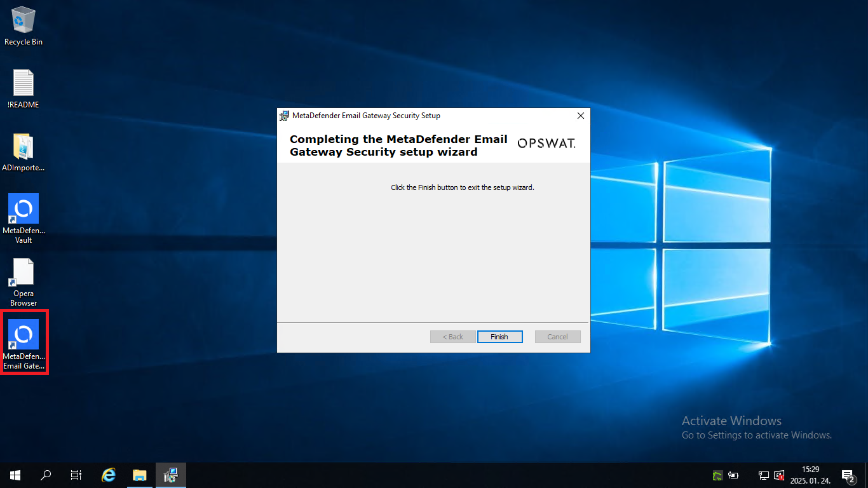Viewport: 868px width, 488px height.
Task: Click the greyed-out Cancel button
Action: [x=557, y=337]
